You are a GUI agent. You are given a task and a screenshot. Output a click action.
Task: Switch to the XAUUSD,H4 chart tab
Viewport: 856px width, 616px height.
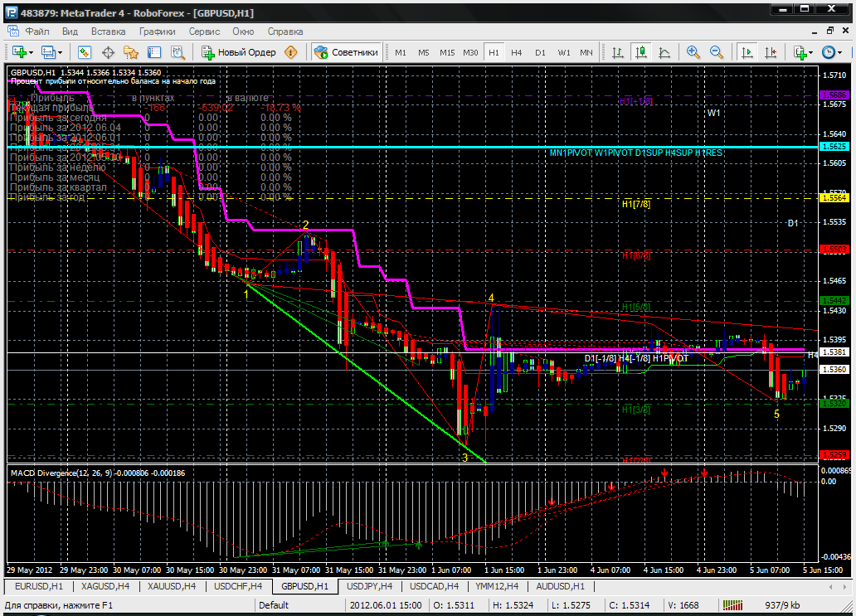point(172,586)
